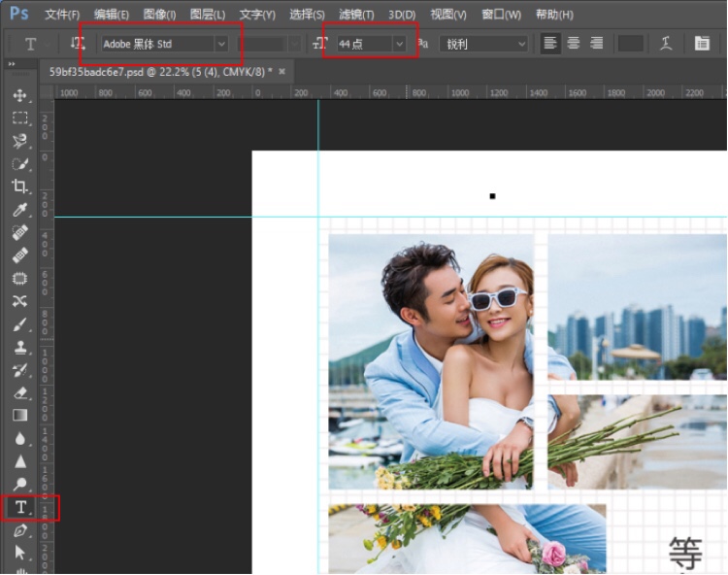Screen dimensions: 728x575
Task: Select the Eraser tool
Action: click(x=19, y=392)
